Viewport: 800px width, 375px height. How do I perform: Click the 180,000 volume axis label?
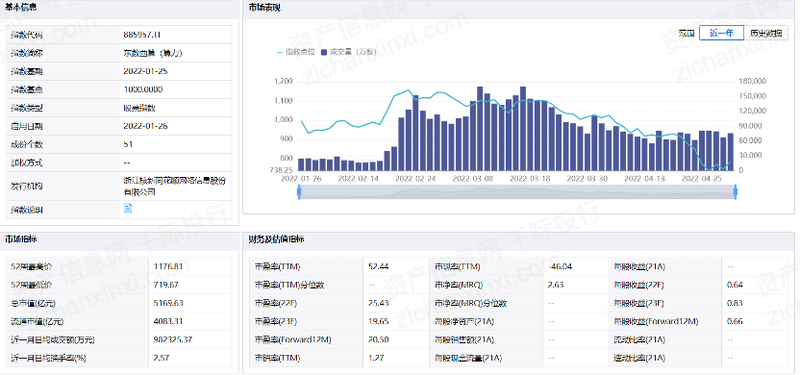[753, 82]
